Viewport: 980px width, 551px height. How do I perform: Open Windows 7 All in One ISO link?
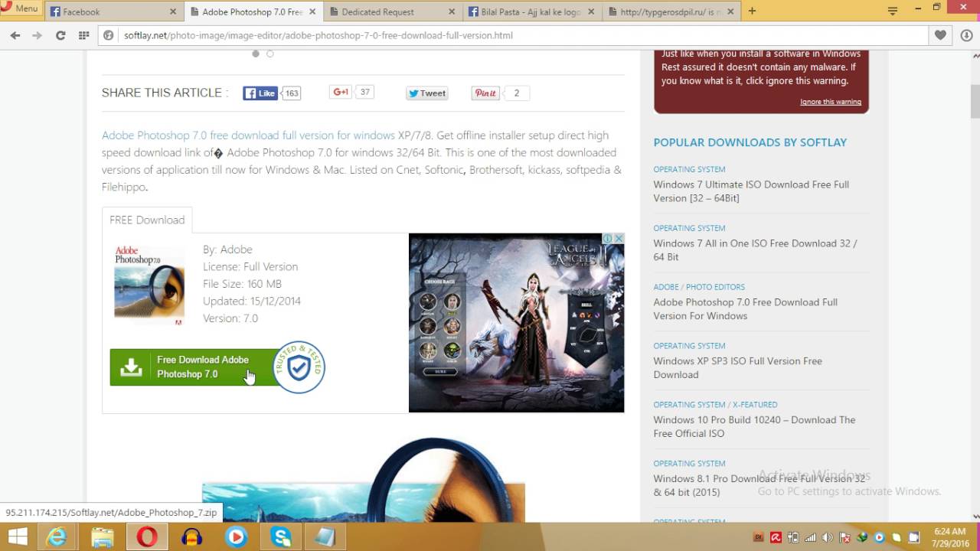tap(755, 250)
